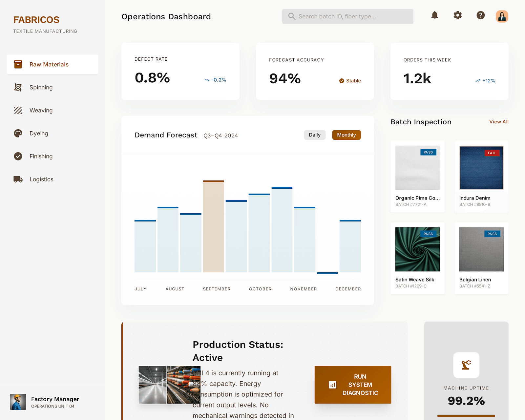The width and height of the screenshot is (525, 420).
Task: Click the Weaving stripes icon
Action: [x=18, y=110]
